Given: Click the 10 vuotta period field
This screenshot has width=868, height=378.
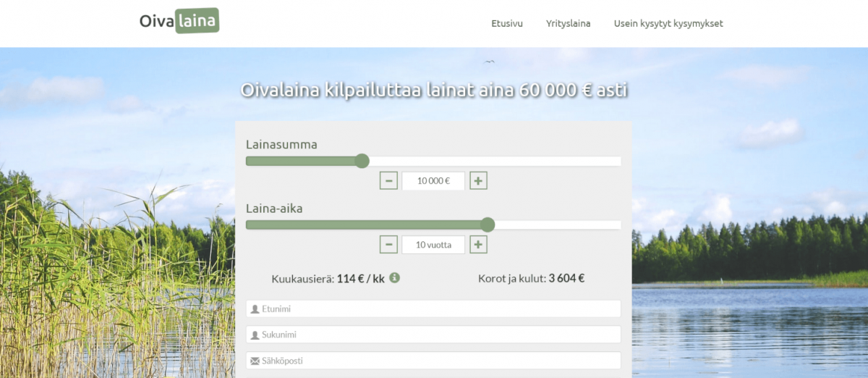Looking at the screenshot, I should click(433, 245).
